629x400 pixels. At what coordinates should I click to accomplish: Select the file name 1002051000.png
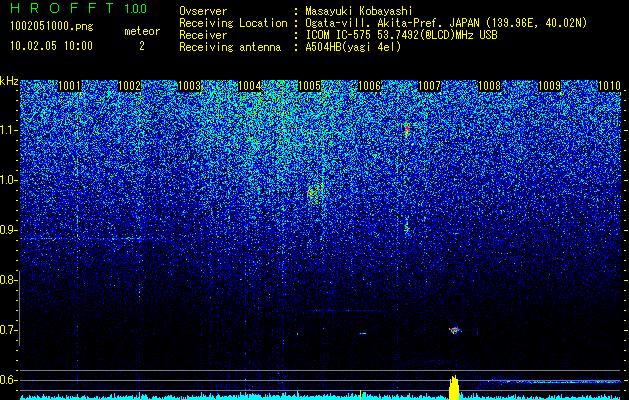click(52, 26)
